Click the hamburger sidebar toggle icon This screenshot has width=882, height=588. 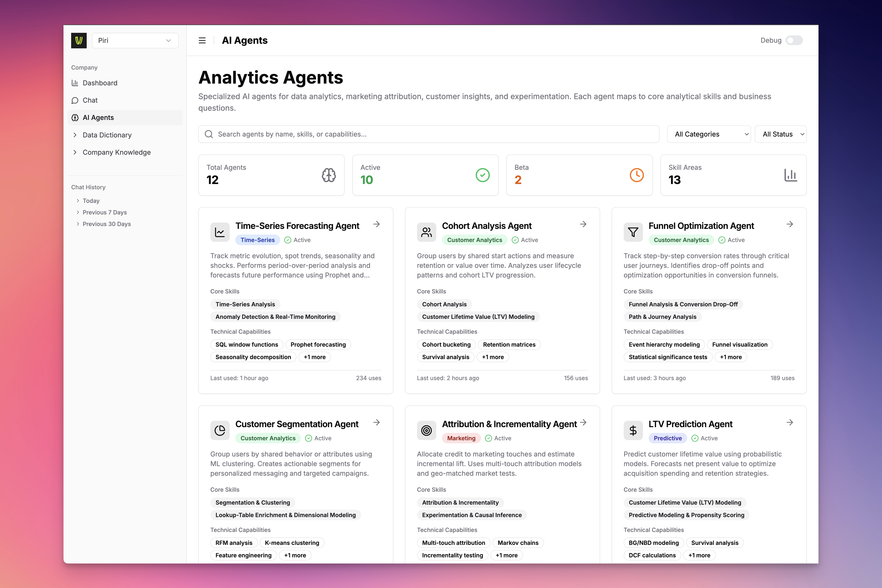pos(202,40)
